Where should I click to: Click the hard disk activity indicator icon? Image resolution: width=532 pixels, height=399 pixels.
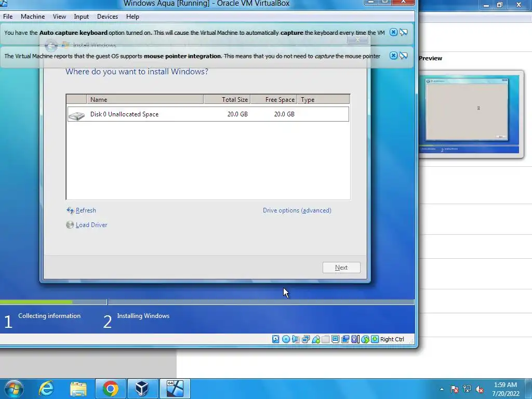275,339
